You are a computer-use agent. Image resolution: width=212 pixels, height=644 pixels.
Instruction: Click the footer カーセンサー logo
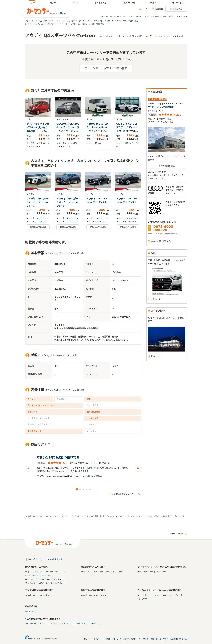coord(44,543)
